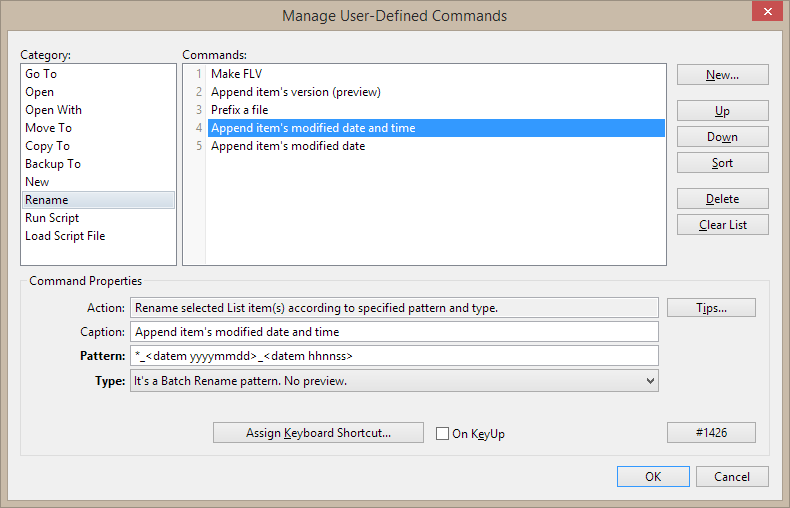Screen dimensions: 790x508
Task: Open Tips for the rename action
Action: click(711, 308)
